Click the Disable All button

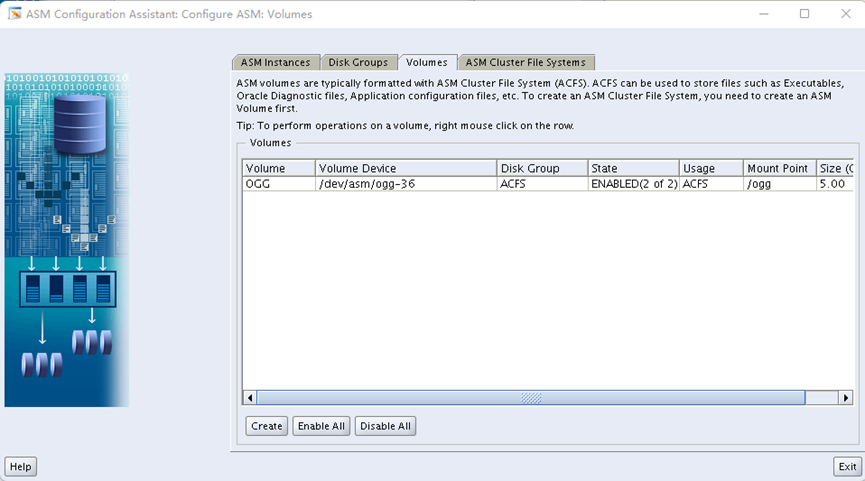pyautogui.click(x=386, y=426)
